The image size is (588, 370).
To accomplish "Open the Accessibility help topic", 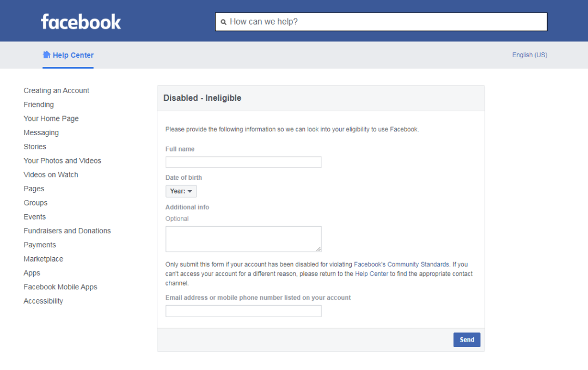I will point(43,301).
